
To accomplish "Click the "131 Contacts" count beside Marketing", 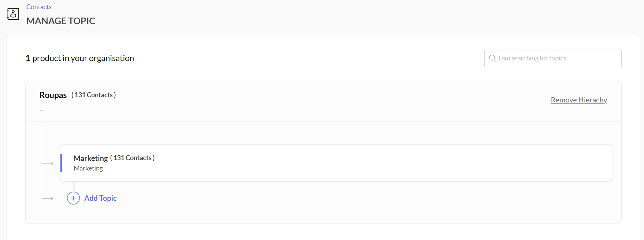I will [x=133, y=158].
